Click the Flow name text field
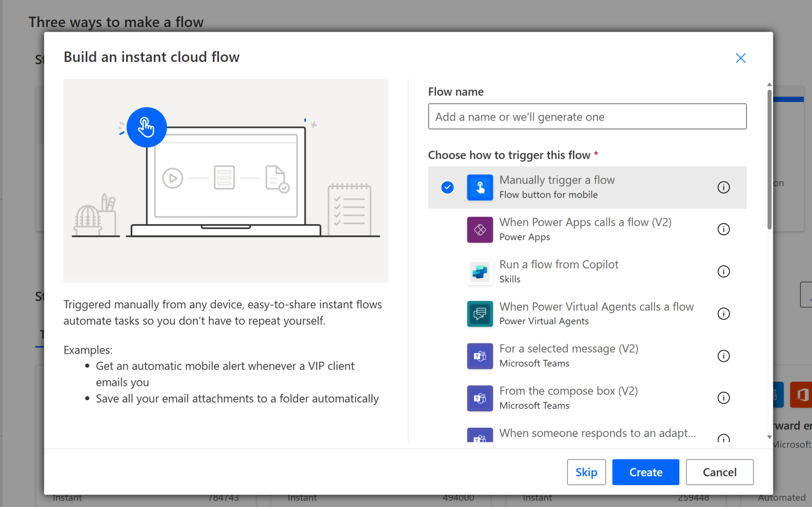Image resolution: width=812 pixels, height=507 pixels. (x=587, y=116)
